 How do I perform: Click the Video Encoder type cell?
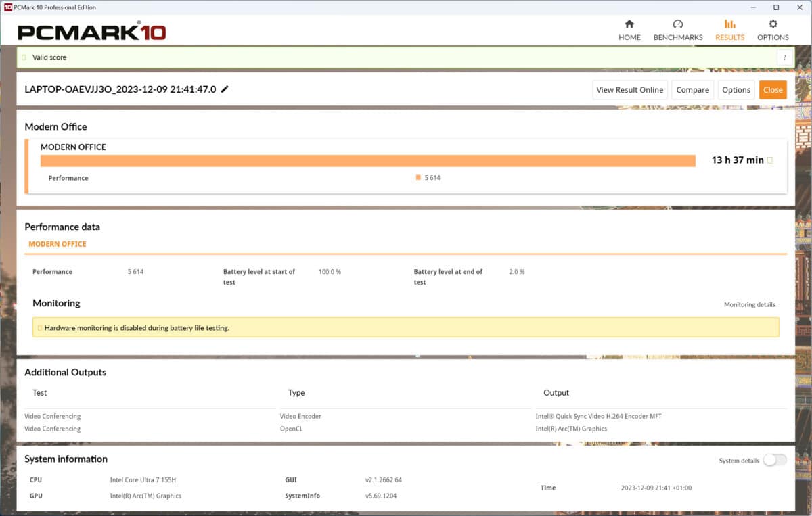click(300, 416)
